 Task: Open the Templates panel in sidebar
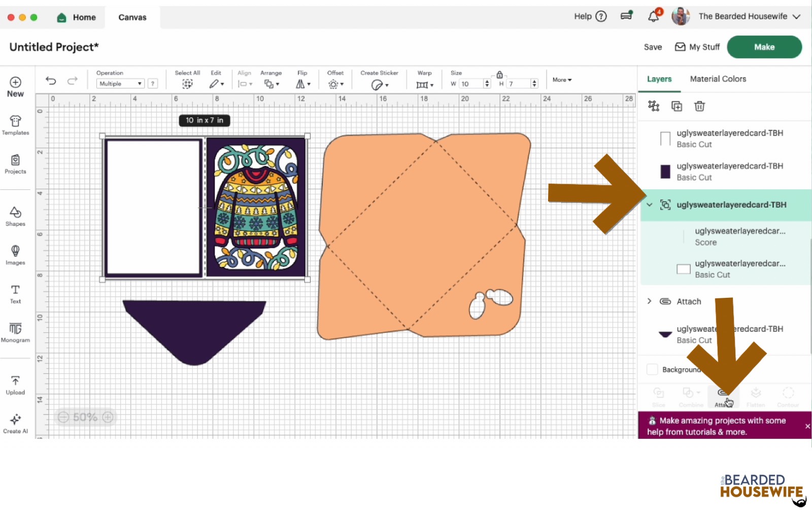(x=15, y=125)
